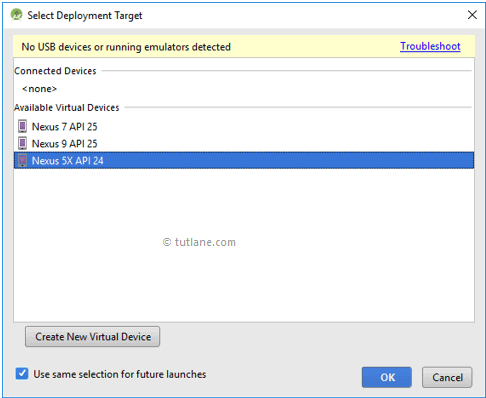Close the Select Deployment Target dialog
The height and width of the screenshot is (398, 486).
[x=472, y=15]
